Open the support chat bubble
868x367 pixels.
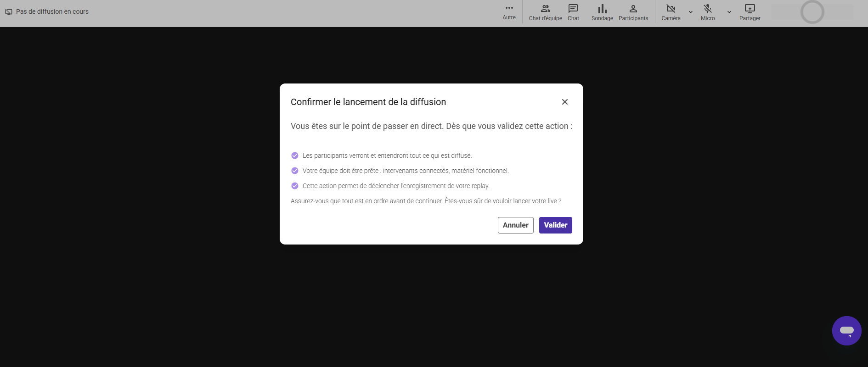tap(847, 331)
